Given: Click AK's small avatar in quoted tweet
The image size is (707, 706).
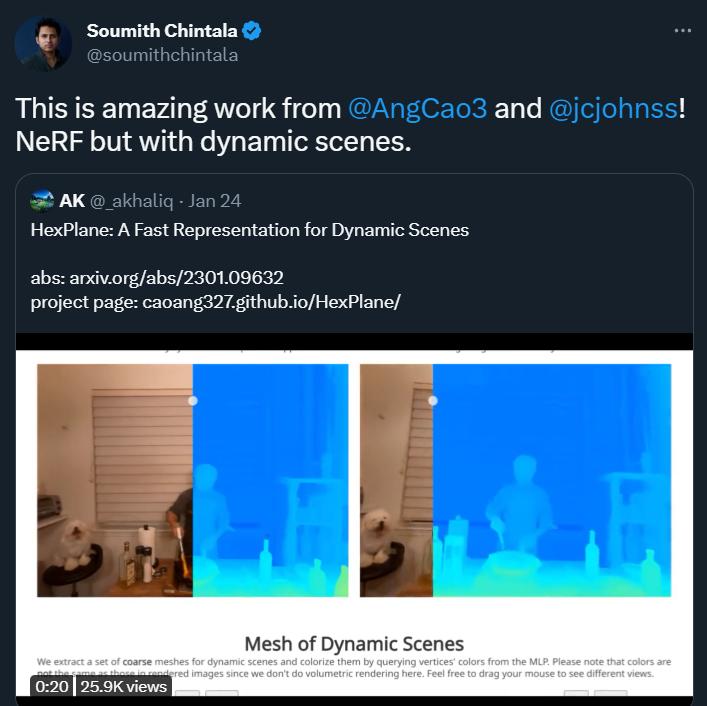Looking at the screenshot, I should click(42, 200).
